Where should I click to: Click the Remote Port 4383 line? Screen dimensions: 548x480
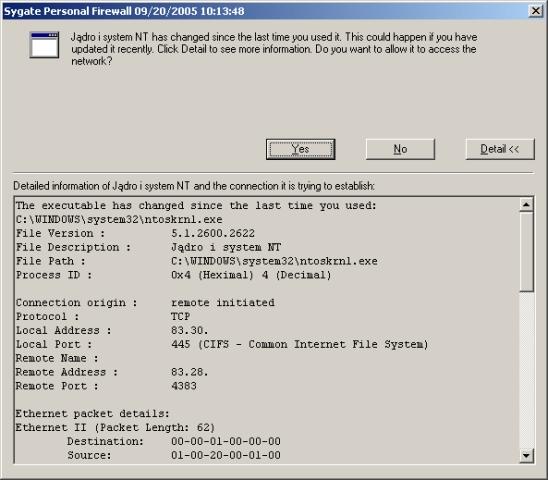click(x=106, y=386)
